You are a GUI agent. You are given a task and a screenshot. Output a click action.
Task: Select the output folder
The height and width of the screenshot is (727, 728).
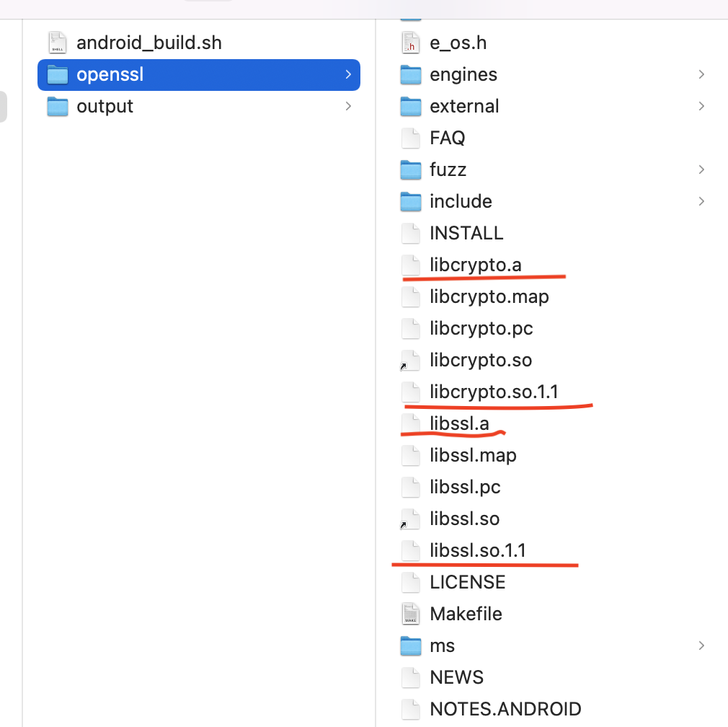pyautogui.click(x=105, y=106)
